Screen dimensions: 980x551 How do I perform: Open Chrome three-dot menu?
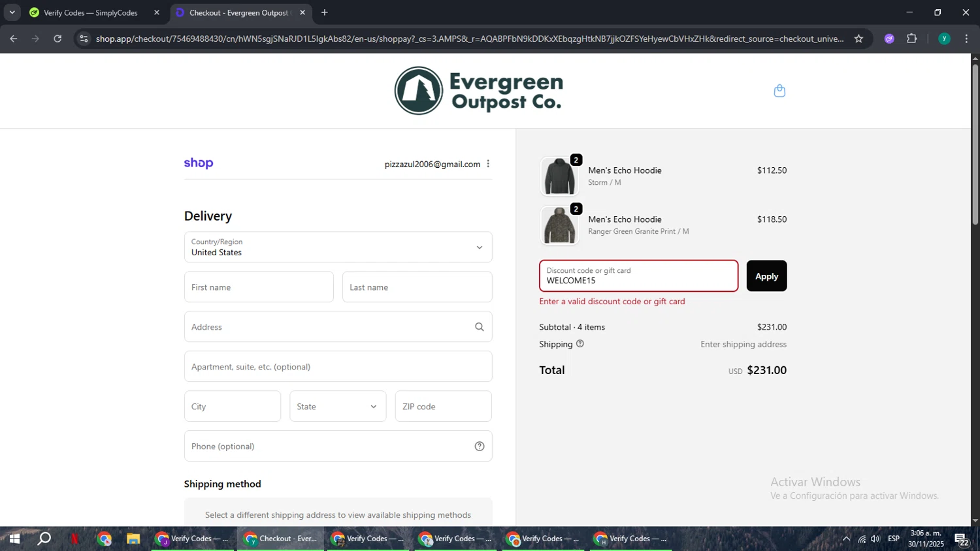pos(966,39)
